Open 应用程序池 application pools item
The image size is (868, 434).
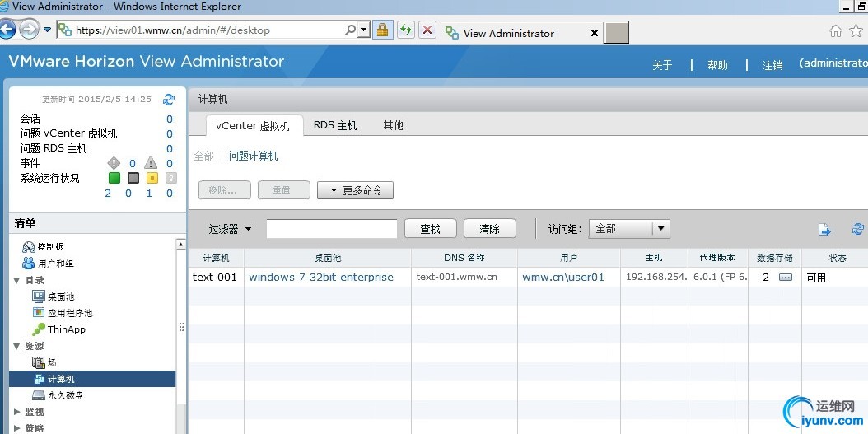[x=62, y=313]
